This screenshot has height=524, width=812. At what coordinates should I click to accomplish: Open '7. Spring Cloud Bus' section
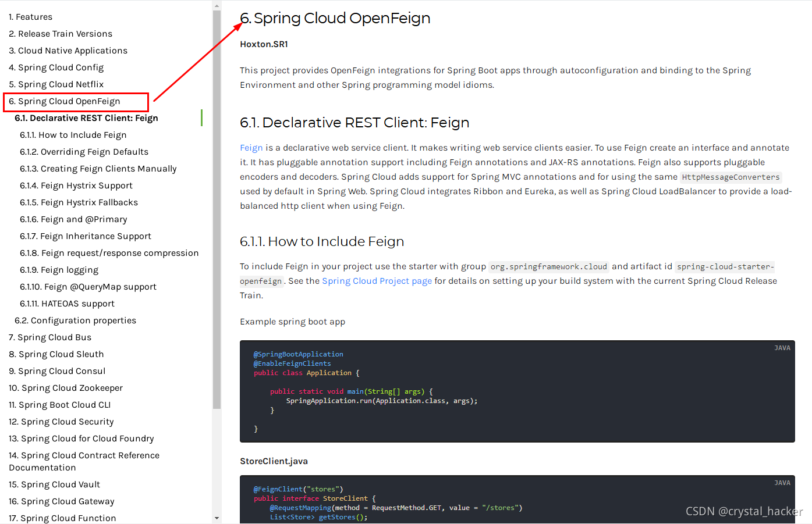pyautogui.click(x=50, y=337)
